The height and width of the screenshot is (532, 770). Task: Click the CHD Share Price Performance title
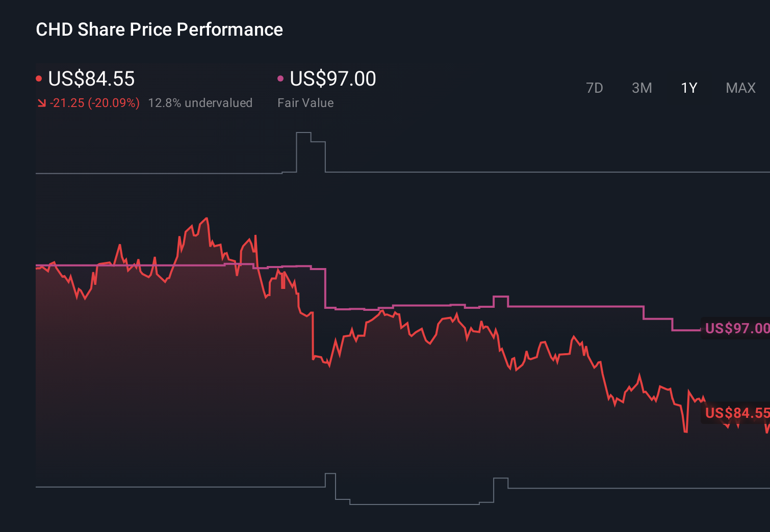[159, 30]
